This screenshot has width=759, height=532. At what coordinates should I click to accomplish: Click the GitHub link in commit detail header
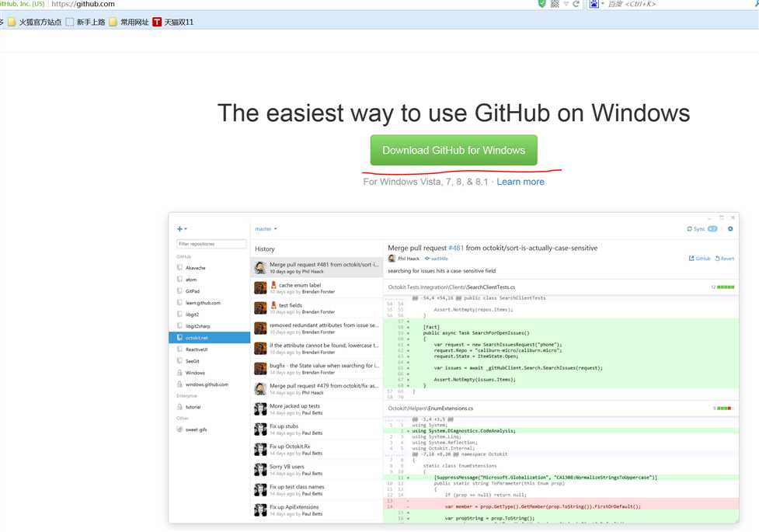pos(699,259)
